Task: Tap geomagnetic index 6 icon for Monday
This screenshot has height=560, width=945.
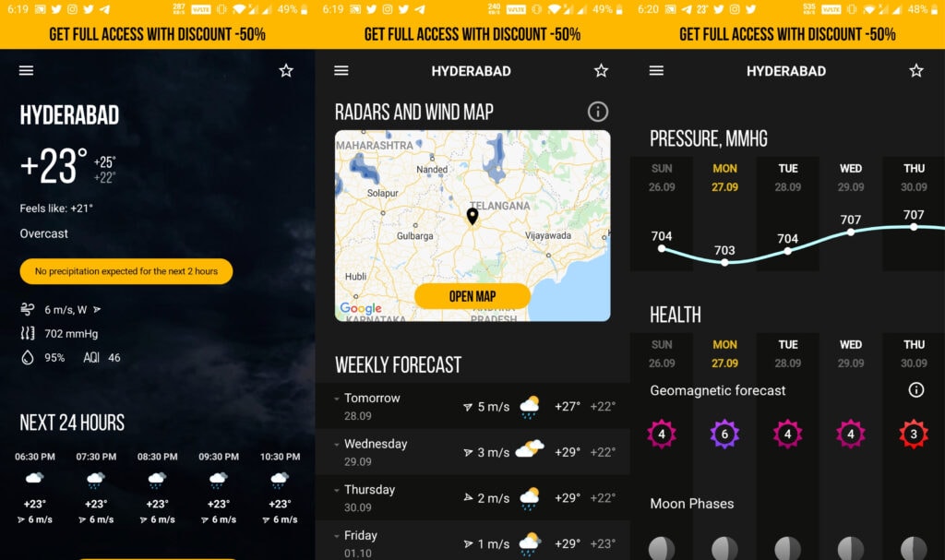Action: [724, 434]
